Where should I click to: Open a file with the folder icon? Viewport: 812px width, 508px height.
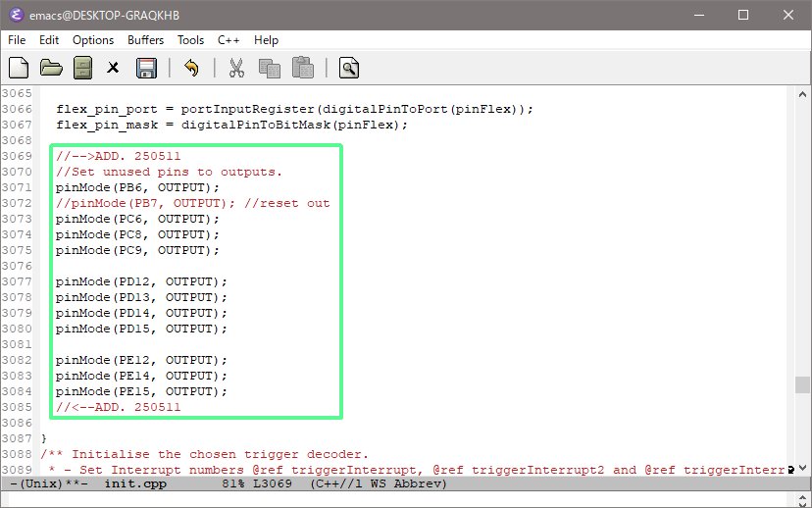51,68
